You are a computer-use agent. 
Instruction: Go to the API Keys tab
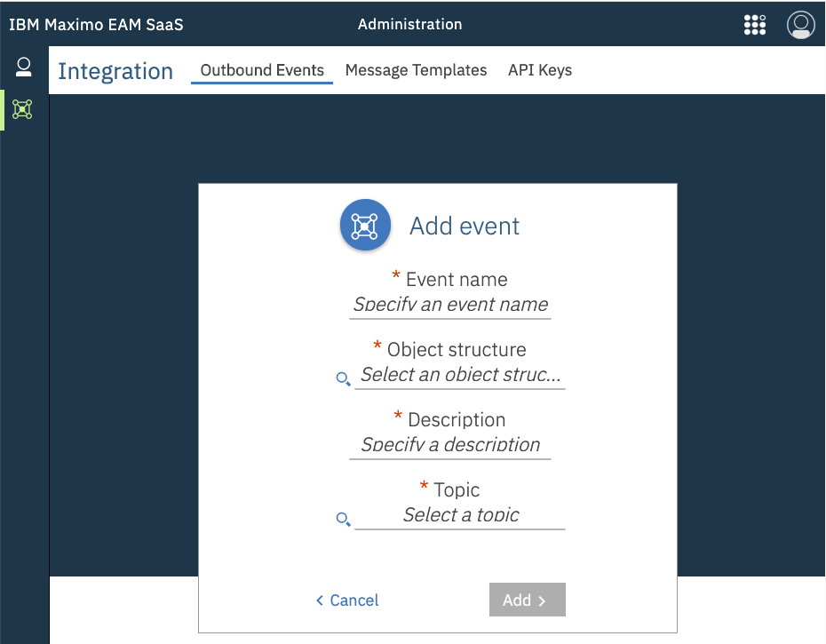point(539,70)
